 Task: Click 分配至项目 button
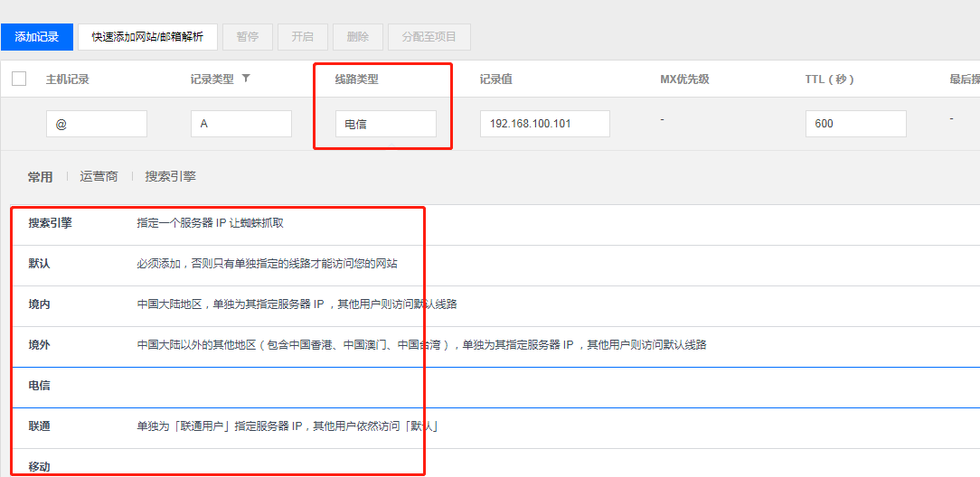[429, 37]
